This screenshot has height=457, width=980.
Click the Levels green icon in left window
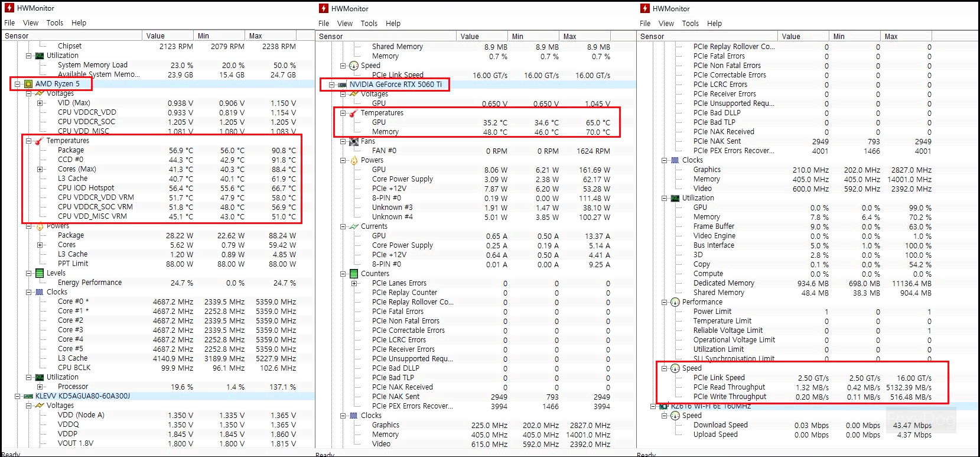tap(39, 273)
